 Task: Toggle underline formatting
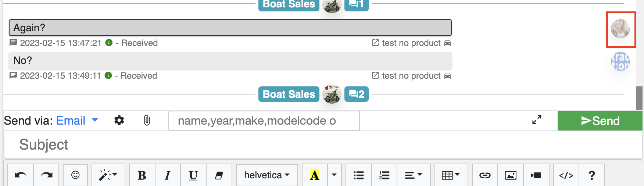tap(193, 175)
